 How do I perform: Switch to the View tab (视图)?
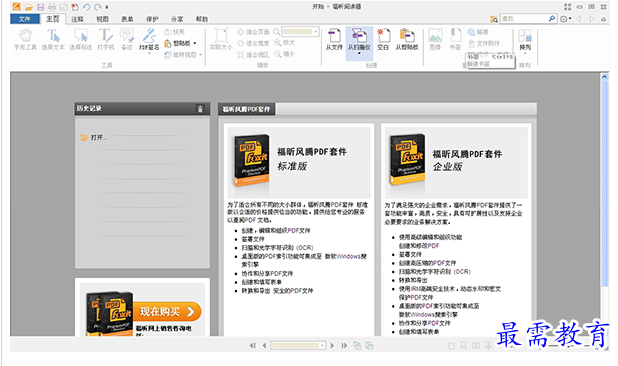click(x=102, y=19)
